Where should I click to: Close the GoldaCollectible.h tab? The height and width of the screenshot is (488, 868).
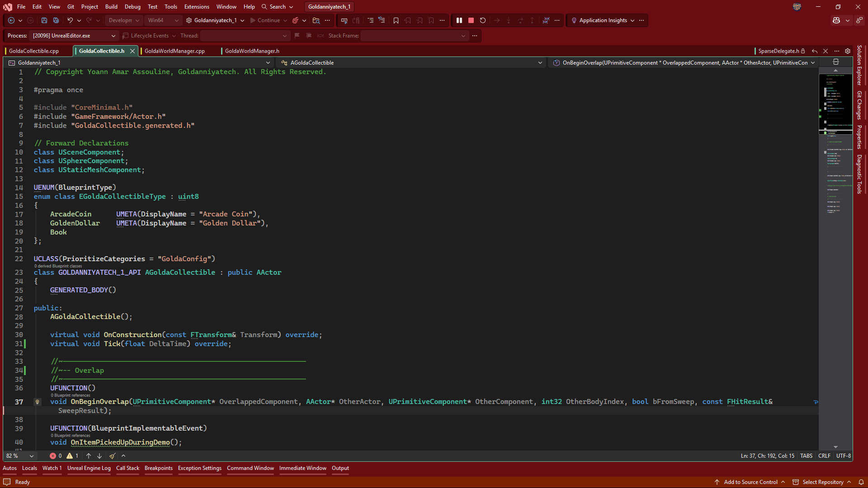pyautogui.click(x=132, y=51)
